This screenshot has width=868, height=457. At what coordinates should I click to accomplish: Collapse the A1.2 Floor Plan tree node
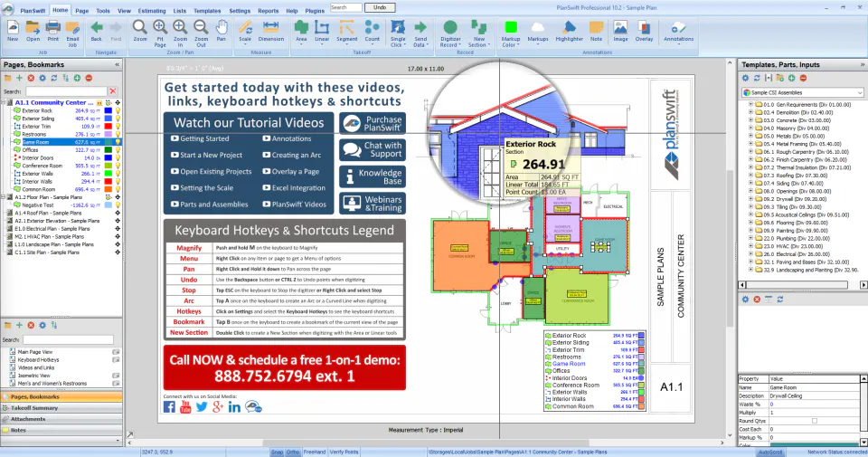point(4,197)
